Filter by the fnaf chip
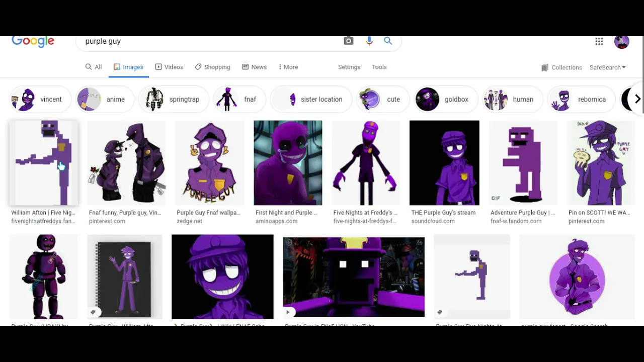 point(239,99)
